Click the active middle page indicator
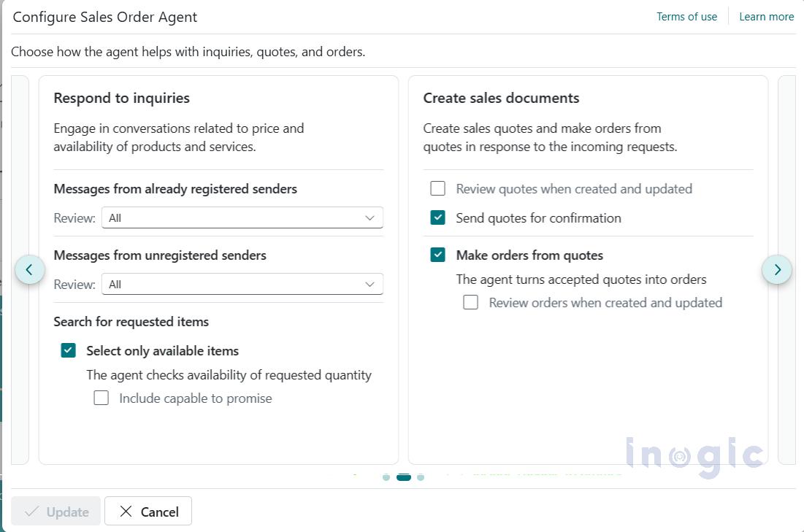 pyautogui.click(x=404, y=477)
